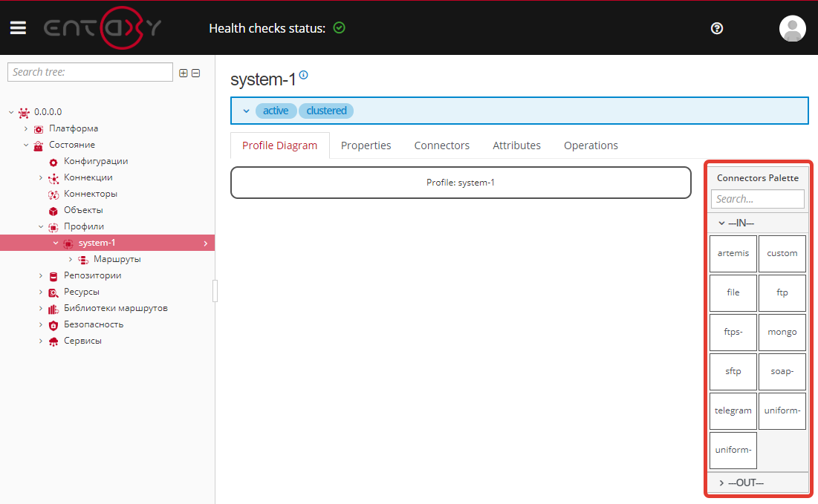Switch to the Properties tab

[x=366, y=145]
